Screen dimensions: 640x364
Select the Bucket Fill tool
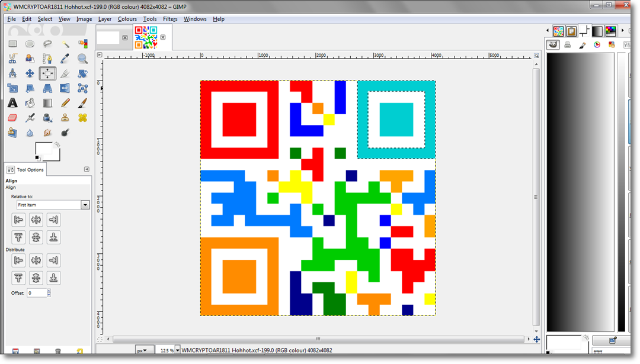[30, 103]
